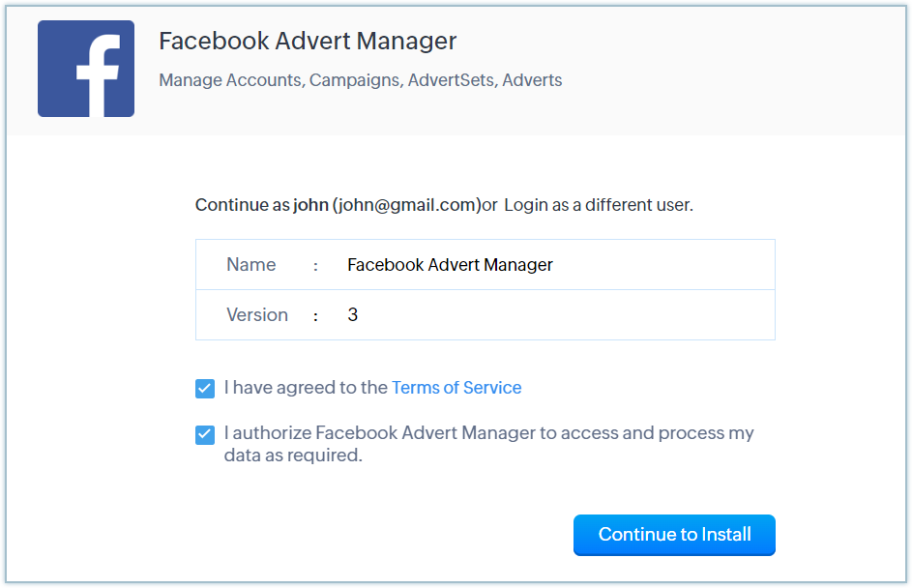Screen dimensions: 912x588
Task: Click the 'Continue as' text
Action: 242,205
